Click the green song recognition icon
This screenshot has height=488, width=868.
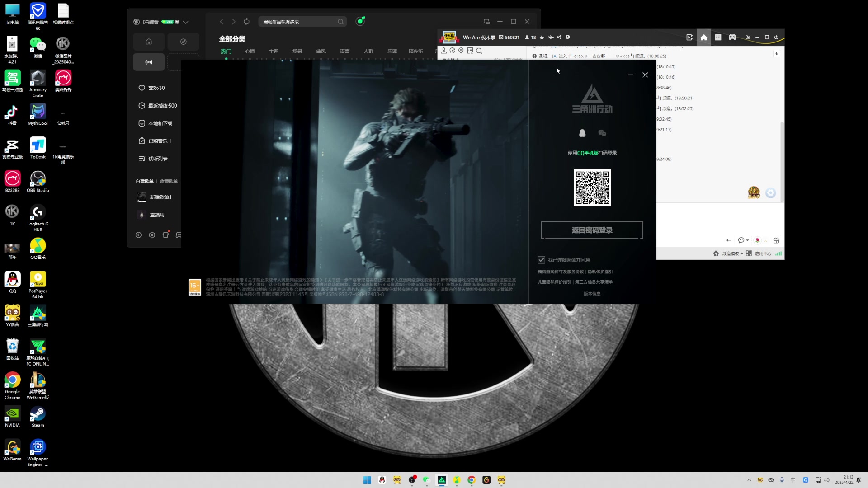(360, 21)
